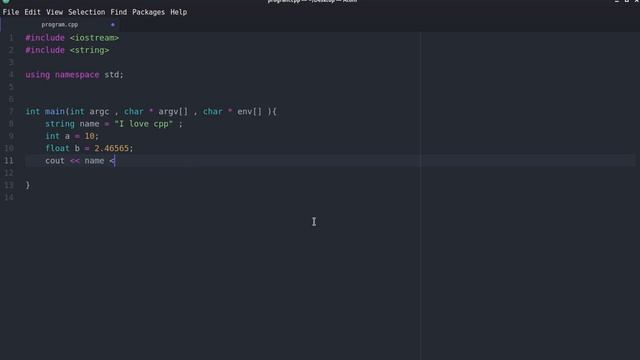
Task: Click the env[] parameter
Action: coord(249,111)
